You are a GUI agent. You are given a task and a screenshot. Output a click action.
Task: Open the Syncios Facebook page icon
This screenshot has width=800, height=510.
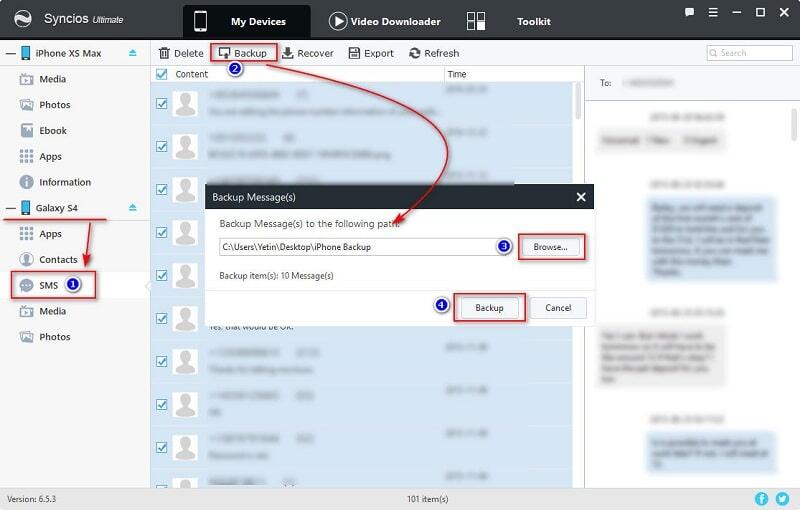tap(763, 498)
